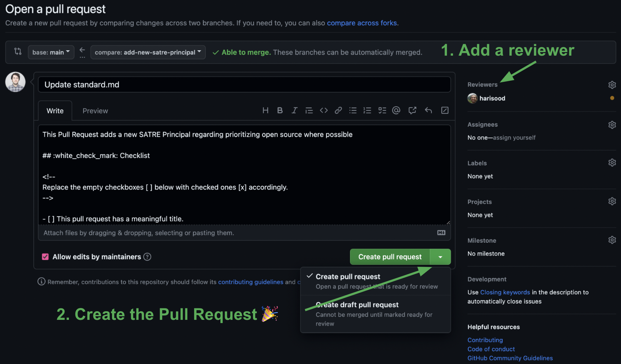
Task: Click the harisood reviewer avatar
Action: click(472, 98)
